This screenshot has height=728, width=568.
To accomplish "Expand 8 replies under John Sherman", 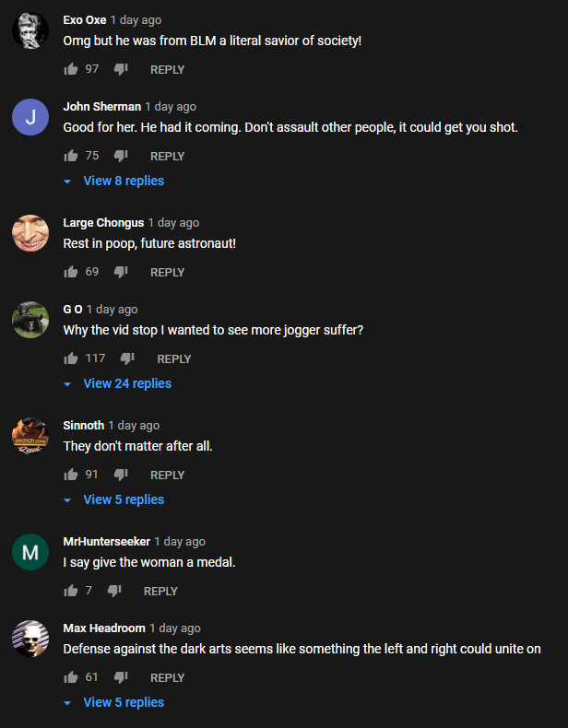I will [x=113, y=181].
